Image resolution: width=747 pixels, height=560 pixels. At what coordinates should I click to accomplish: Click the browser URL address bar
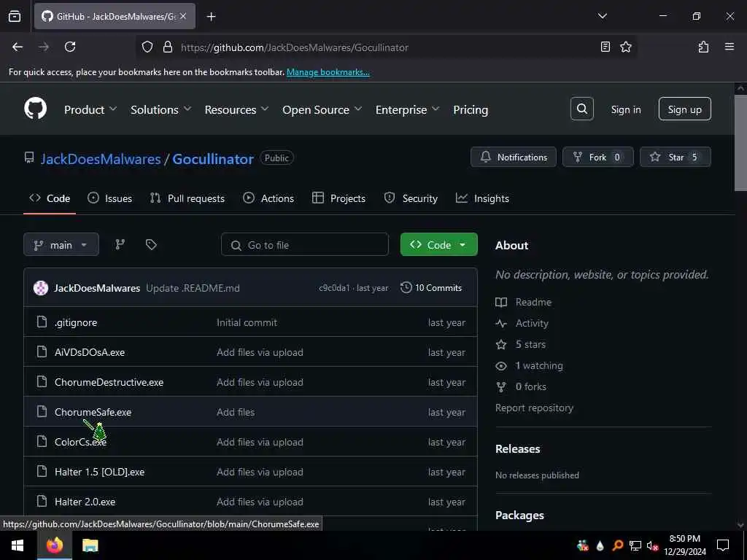pos(386,47)
